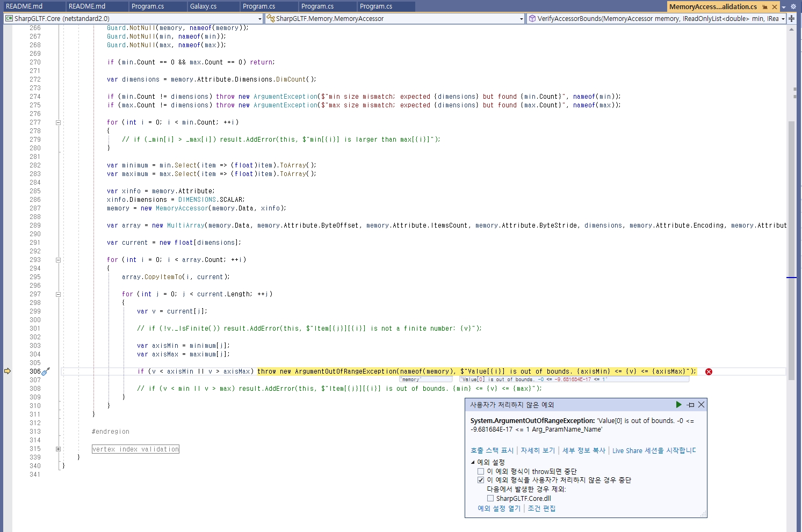Viewport: 802px width, 532px height.
Task: Click the '#endregion' text
Action: (111, 432)
